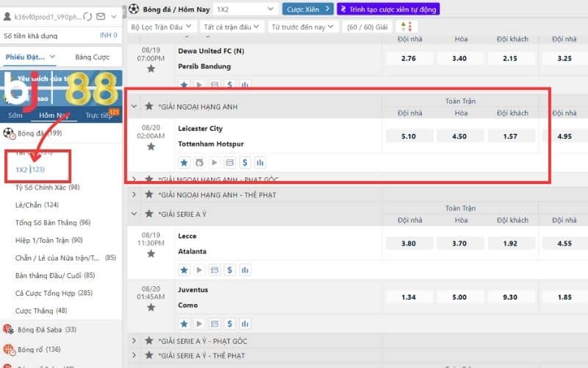Click the dollar sign icon for Juventus vs Como
This screenshot has width=588, height=368.
tap(229, 324)
